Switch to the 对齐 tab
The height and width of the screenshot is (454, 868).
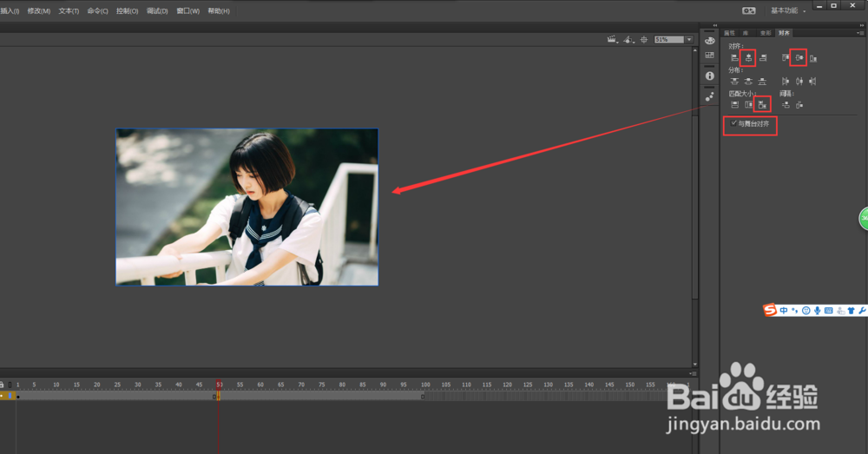(x=784, y=33)
